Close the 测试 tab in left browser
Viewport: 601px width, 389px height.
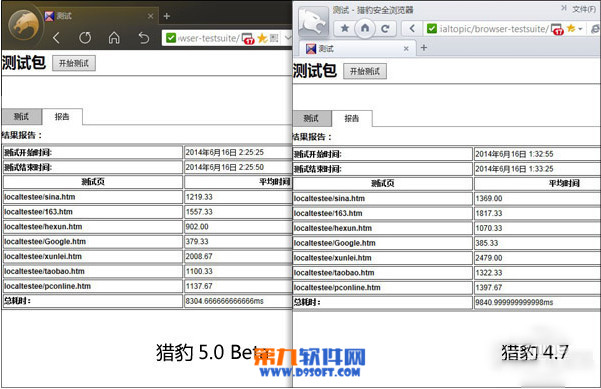[150, 16]
